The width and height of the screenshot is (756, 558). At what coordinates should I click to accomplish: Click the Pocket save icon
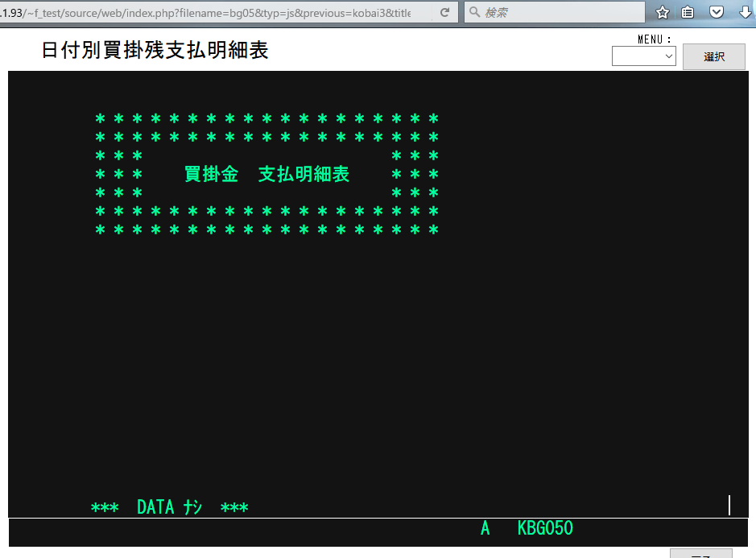point(716,13)
